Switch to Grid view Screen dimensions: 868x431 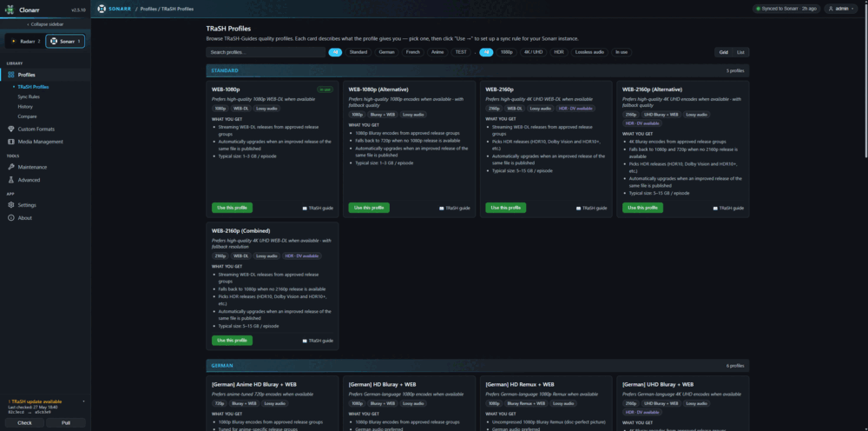tap(723, 52)
